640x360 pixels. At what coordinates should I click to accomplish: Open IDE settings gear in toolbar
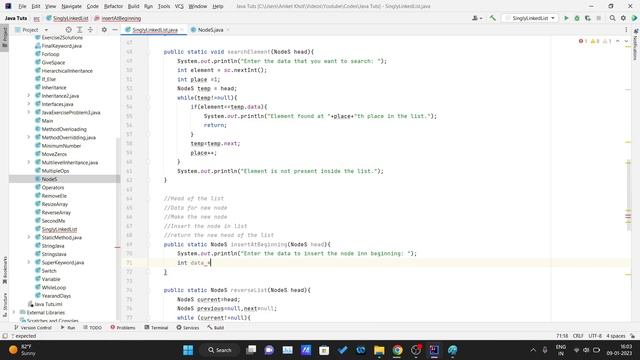point(623,18)
